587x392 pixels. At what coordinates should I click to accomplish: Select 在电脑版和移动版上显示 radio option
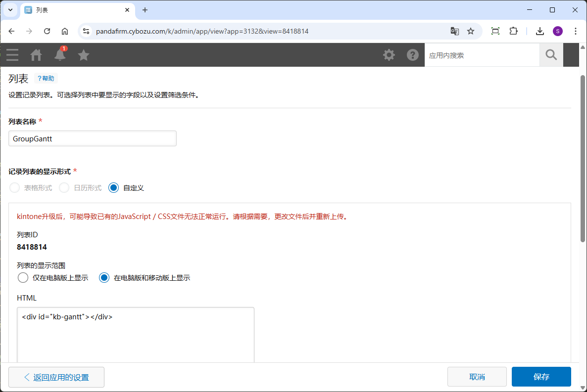click(x=104, y=278)
